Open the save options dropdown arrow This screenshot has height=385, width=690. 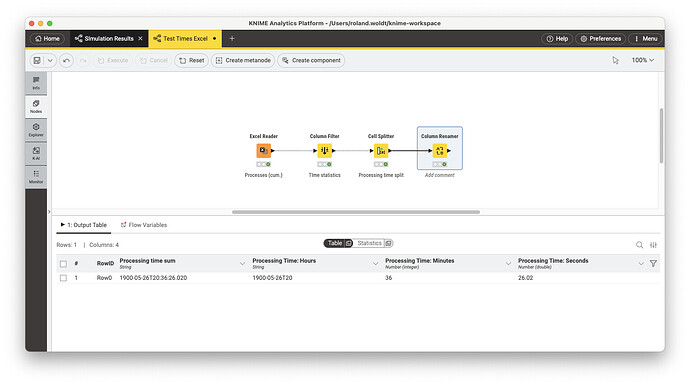coord(50,60)
